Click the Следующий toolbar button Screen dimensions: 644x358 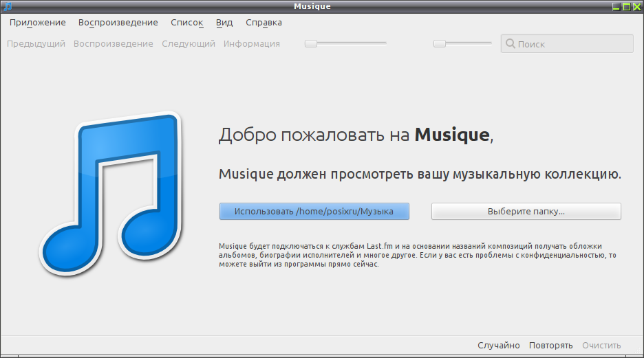(x=189, y=43)
